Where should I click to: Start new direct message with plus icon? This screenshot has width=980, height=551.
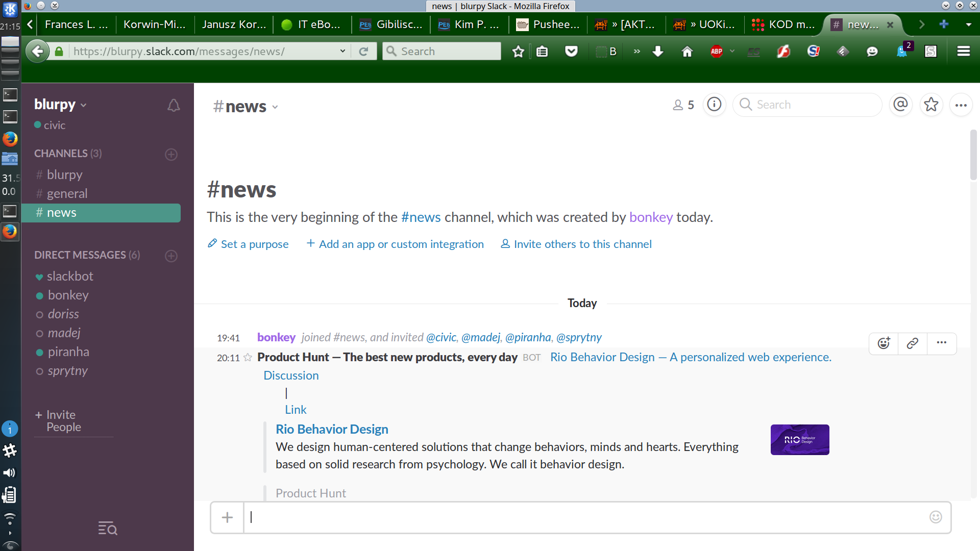pyautogui.click(x=171, y=256)
